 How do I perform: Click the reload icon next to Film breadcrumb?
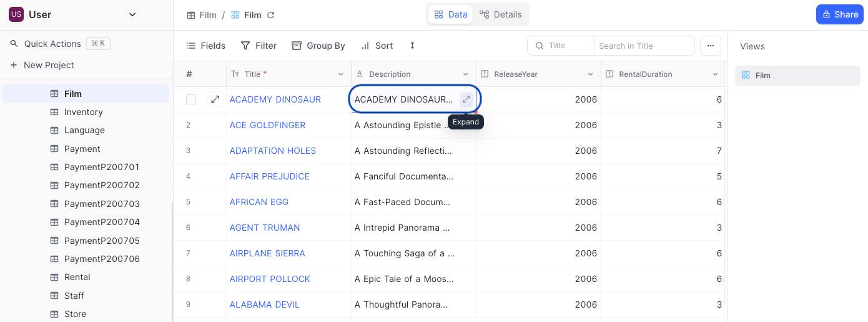pyautogui.click(x=270, y=15)
